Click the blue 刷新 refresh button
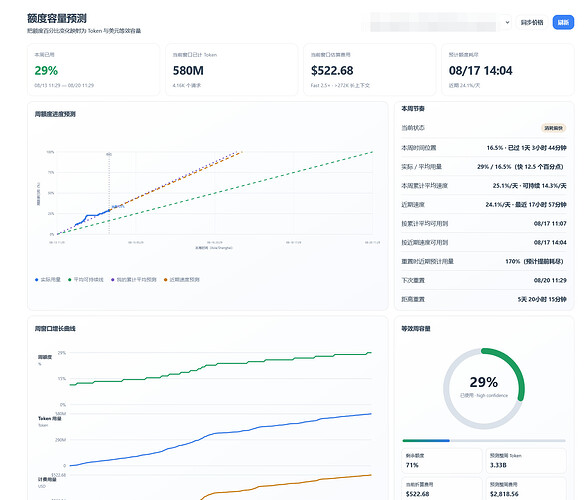This screenshot has width=585, height=500. click(x=563, y=22)
